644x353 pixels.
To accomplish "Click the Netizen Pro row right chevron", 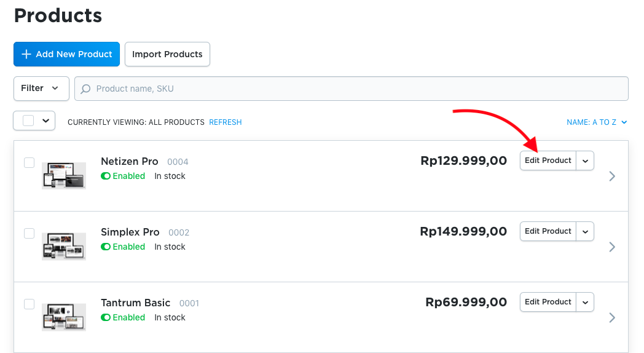I will [x=611, y=177].
